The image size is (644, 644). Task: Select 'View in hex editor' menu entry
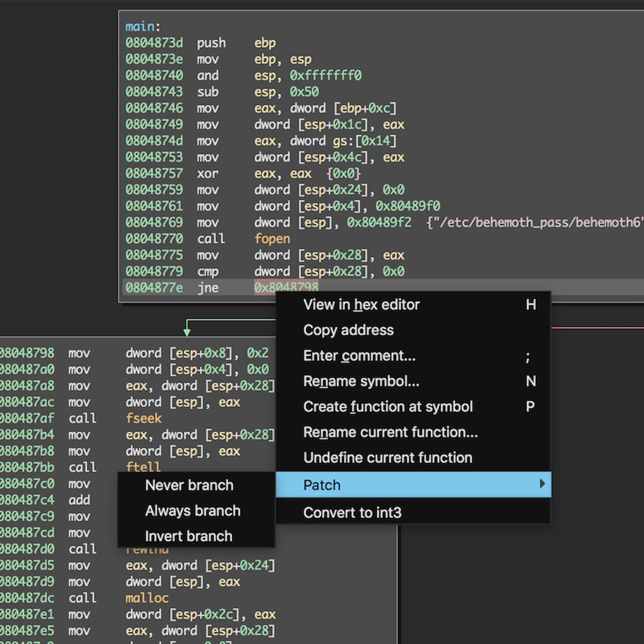click(413, 305)
